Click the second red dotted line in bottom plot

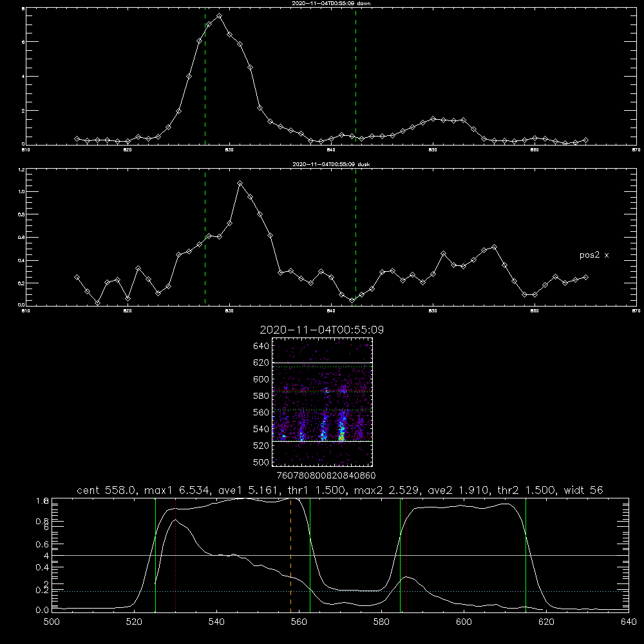406,555
